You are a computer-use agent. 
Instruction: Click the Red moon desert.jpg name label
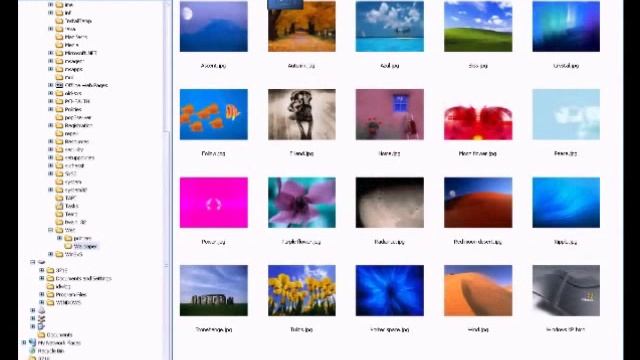pos(478,242)
